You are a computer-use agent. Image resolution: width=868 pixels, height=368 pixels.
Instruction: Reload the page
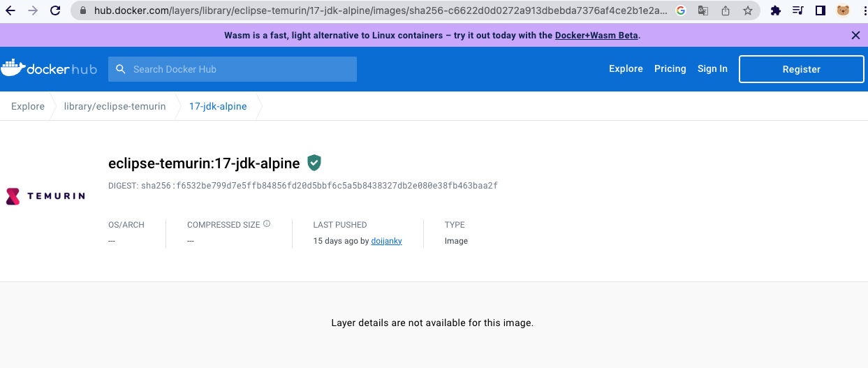pos(55,10)
